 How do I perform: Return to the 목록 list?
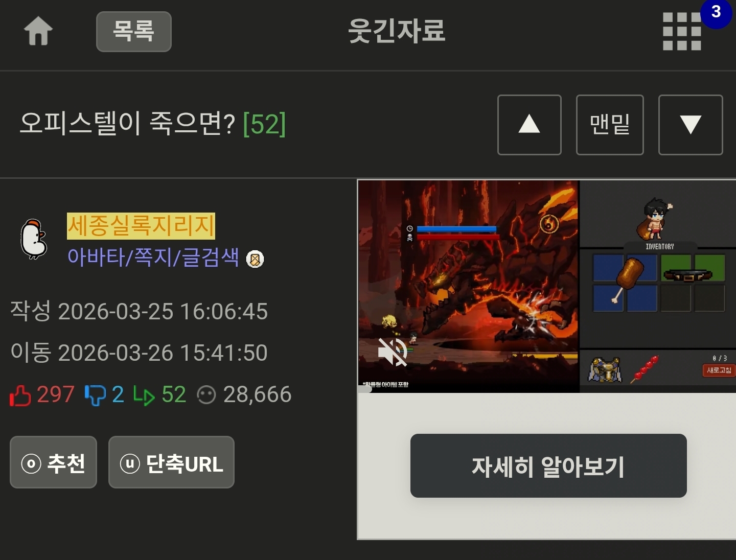click(x=134, y=32)
